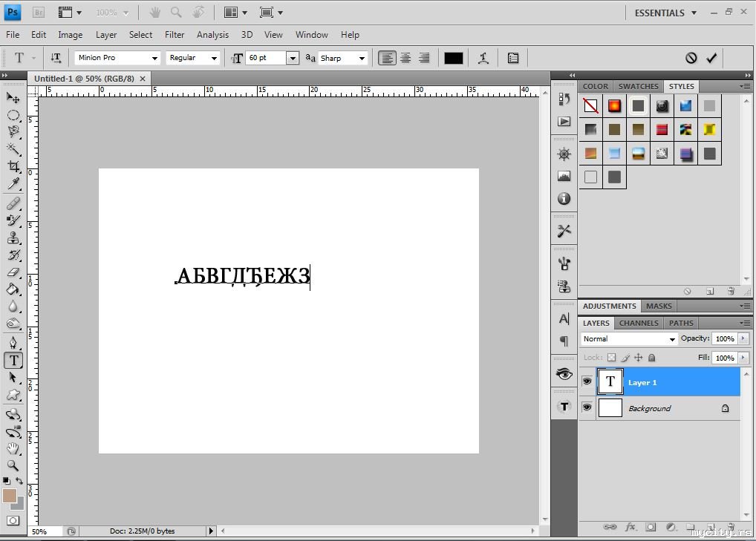Click the layer Opacity input field

(x=724, y=338)
